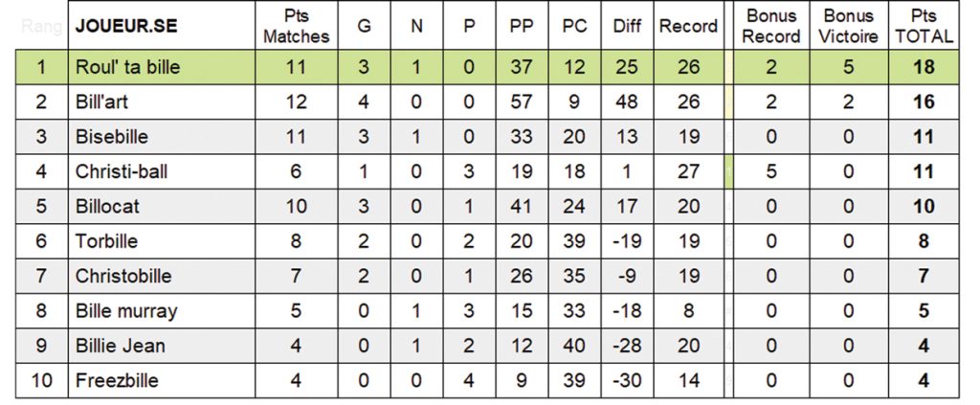The image size is (980, 405).
Task: Select the Record column header
Action: pos(688,26)
